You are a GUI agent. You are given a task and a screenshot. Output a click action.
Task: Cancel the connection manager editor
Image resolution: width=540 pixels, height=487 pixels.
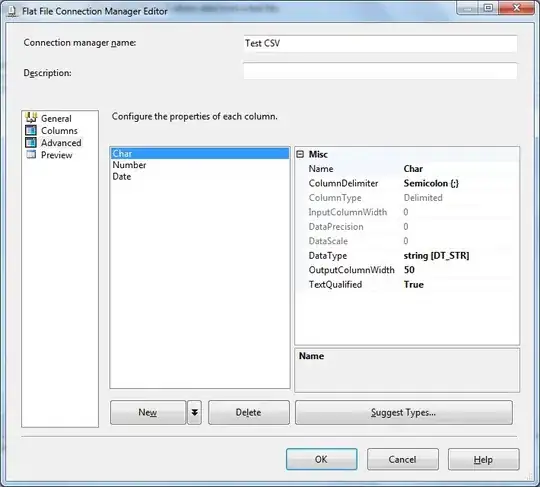[403, 459]
